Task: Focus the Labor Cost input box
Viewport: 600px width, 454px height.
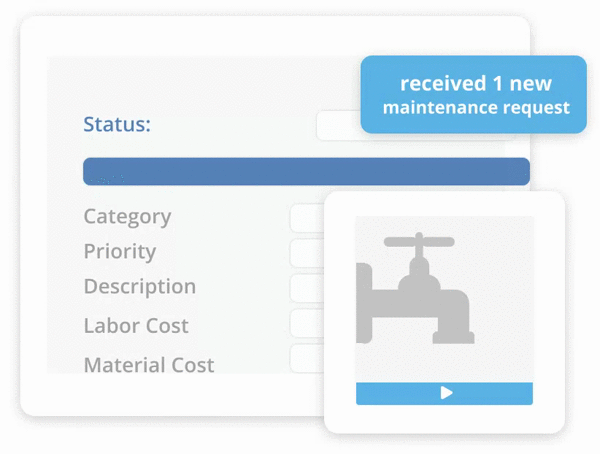Action: pyautogui.click(x=306, y=323)
